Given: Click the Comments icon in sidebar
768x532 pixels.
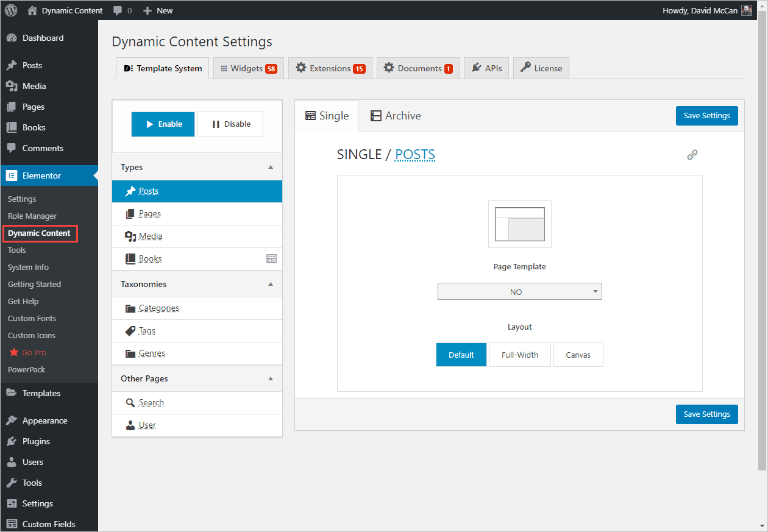Looking at the screenshot, I should [12, 148].
